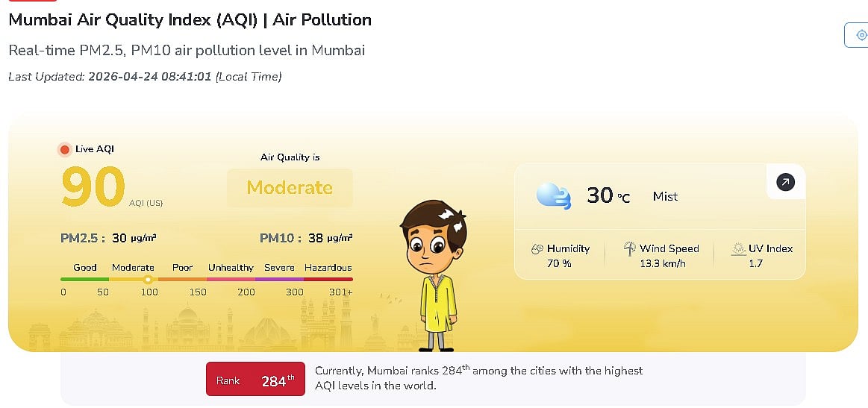Click the red Live AQI indicator dot
This screenshot has height=408, width=868.
65,150
